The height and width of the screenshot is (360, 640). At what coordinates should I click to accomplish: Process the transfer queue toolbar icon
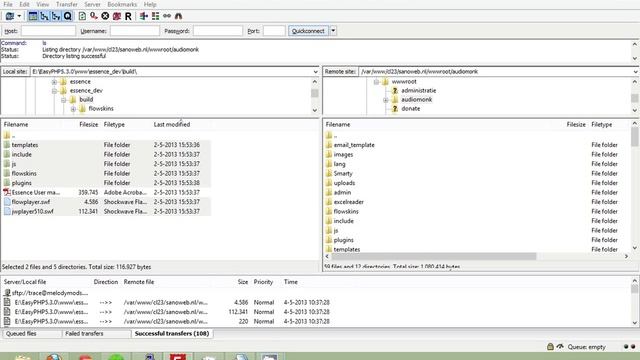(x=94, y=16)
